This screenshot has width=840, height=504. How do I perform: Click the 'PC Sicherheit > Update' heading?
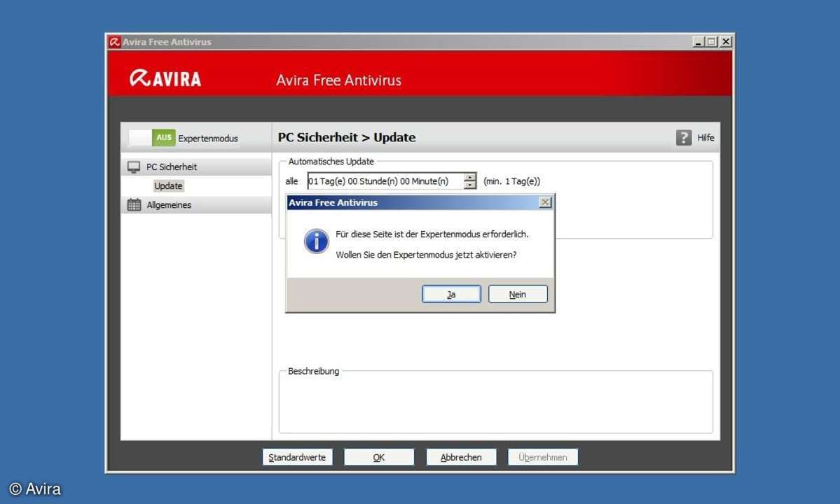click(347, 137)
